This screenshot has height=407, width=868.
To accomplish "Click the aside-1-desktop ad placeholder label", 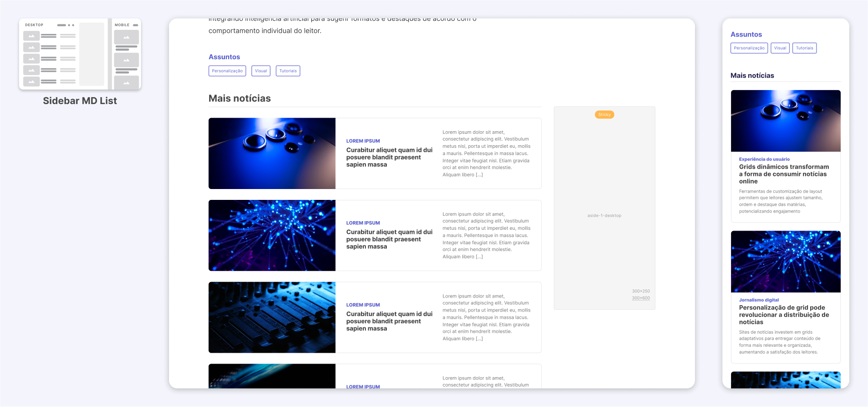I will 605,216.
